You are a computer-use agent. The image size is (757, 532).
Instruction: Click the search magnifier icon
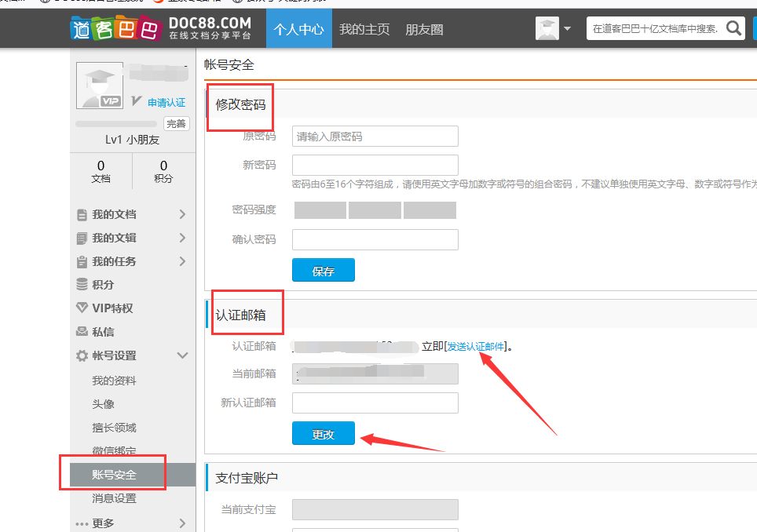click(734, 29)
